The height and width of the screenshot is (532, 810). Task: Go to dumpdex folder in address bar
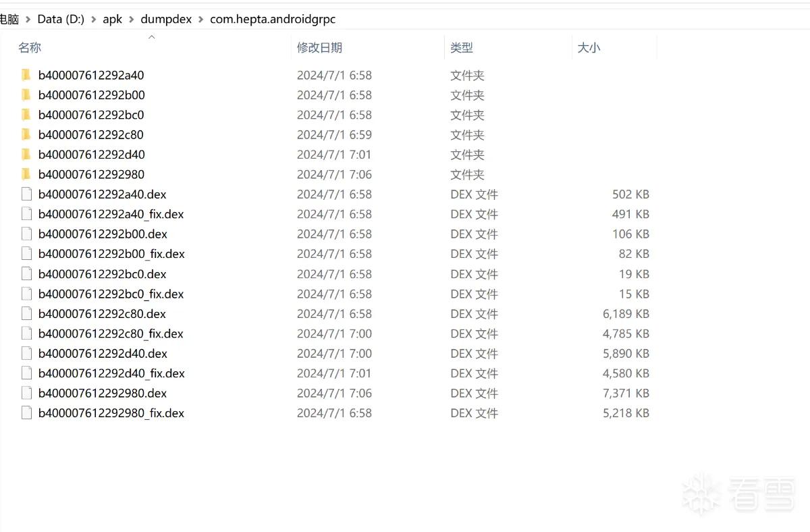click(x=165, y=20)
